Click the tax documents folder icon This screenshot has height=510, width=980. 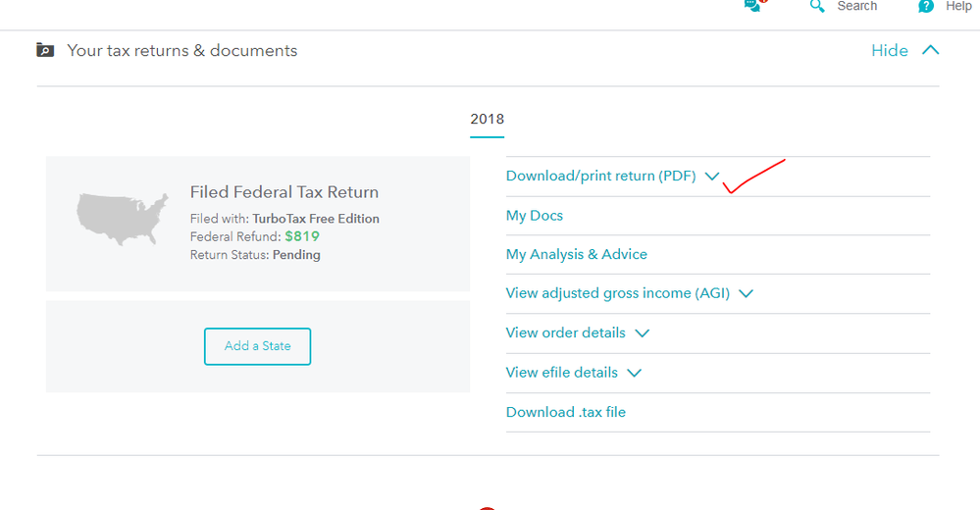pos(45,50)
